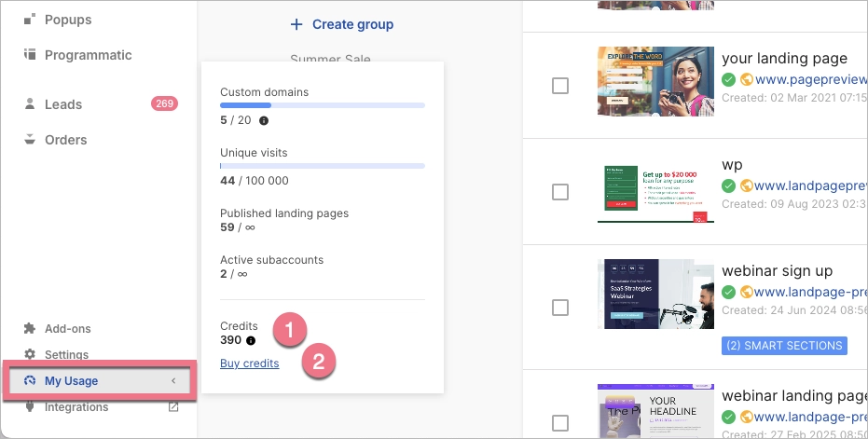Image resolution: width=868 pixels, height=439 pixels.
Task: Click globe icon on your landing page
Action: 747,80
